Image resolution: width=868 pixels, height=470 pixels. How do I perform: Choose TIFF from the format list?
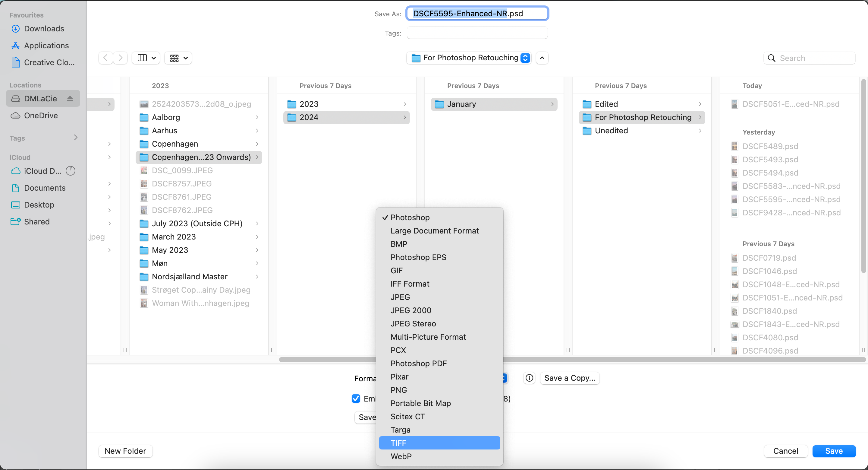click(439, 443)
